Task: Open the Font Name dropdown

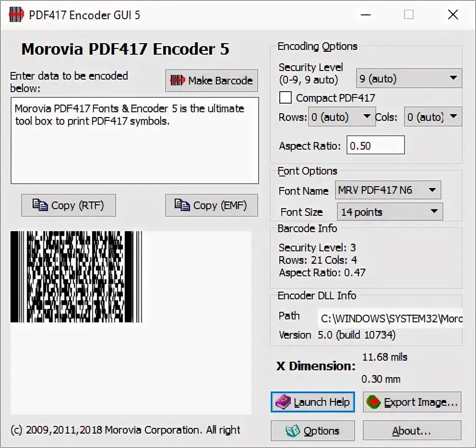Action: (388, 190)
